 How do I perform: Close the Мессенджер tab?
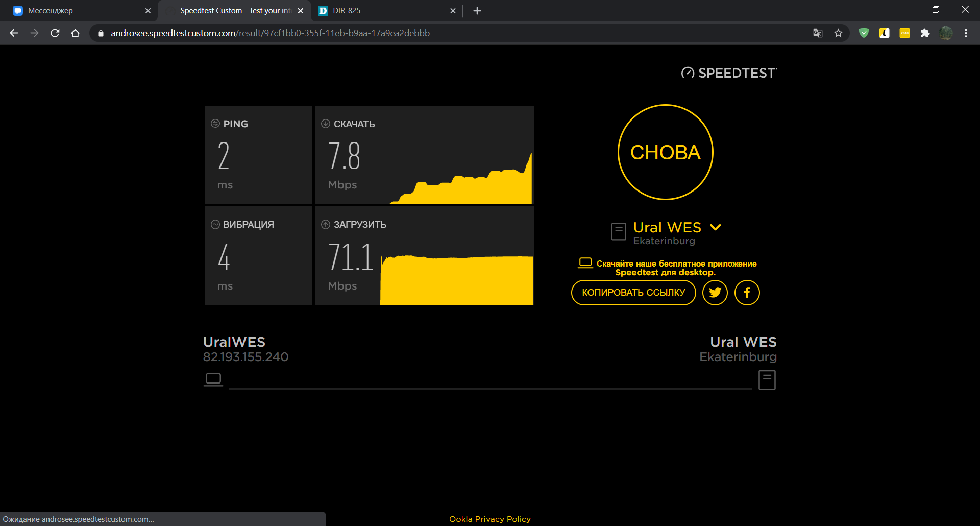[x=148, y=11]
